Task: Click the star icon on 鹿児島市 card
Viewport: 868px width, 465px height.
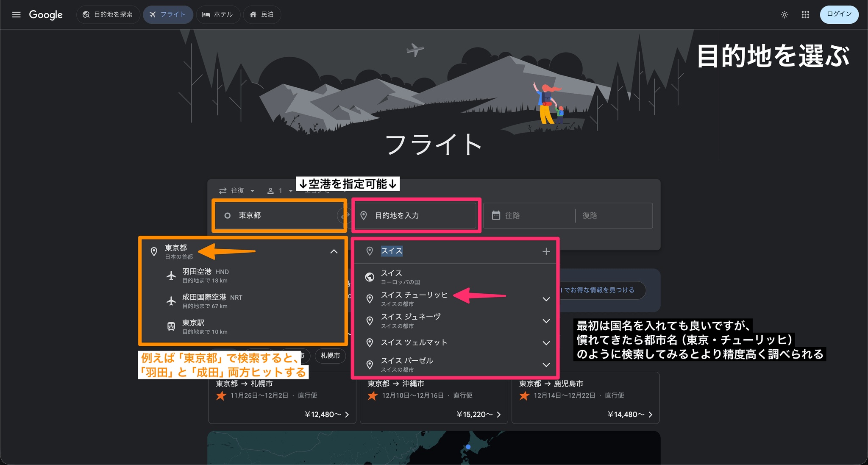Action: click(x=524, y=396)
